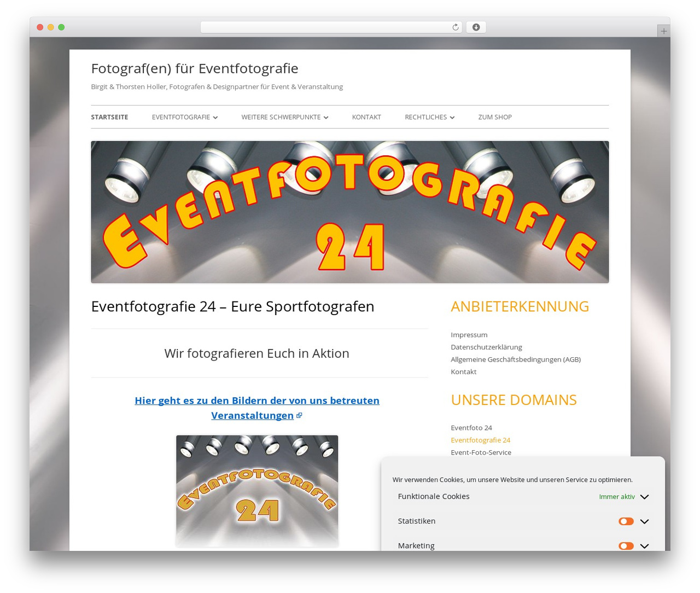700x593 pixels.
Task: Click the Funktionale Cookies label
Action: coord(434,496)
